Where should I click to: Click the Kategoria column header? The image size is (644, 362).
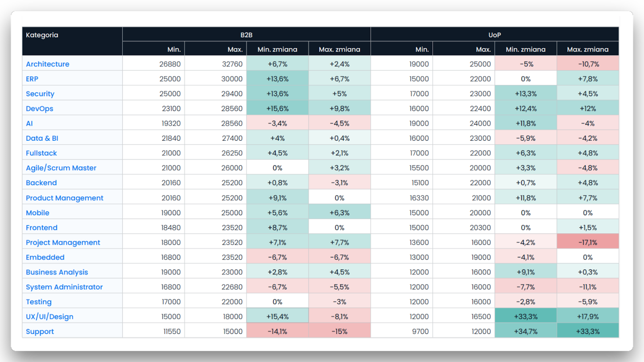[x=42, y=35]
